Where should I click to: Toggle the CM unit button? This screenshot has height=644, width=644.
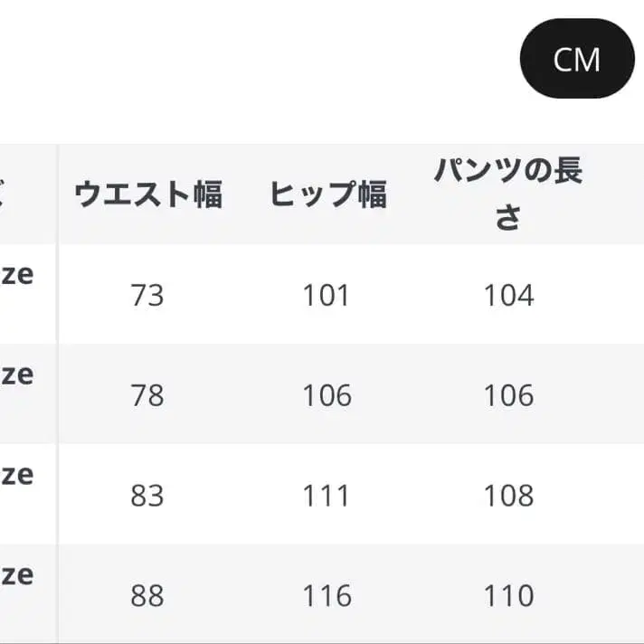pos(576,60)
